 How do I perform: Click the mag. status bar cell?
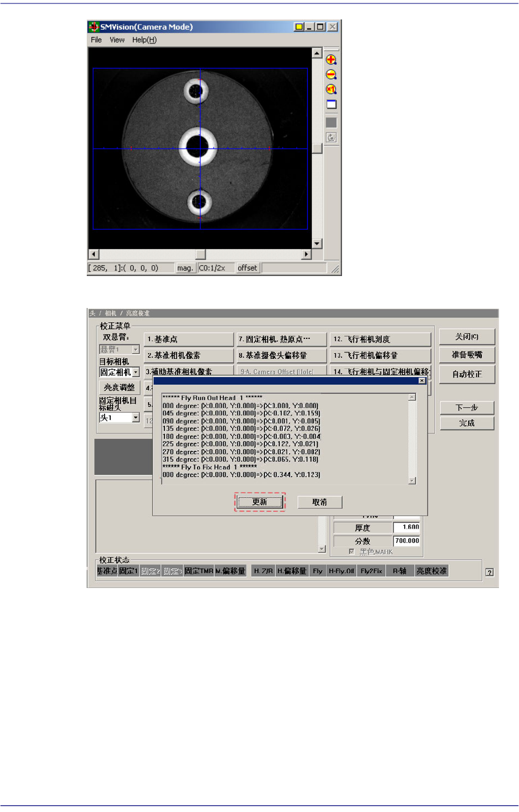coord(185,268)
